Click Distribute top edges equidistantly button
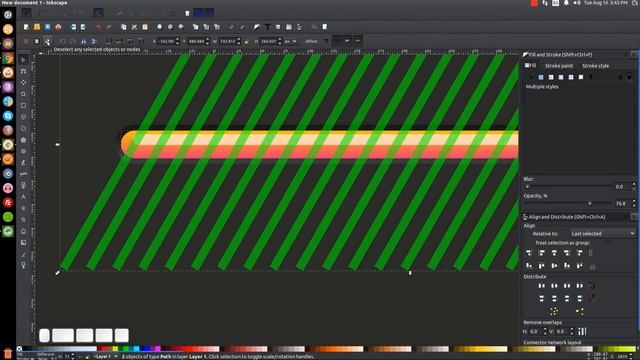640x360 pixels. tap(542, 299)
